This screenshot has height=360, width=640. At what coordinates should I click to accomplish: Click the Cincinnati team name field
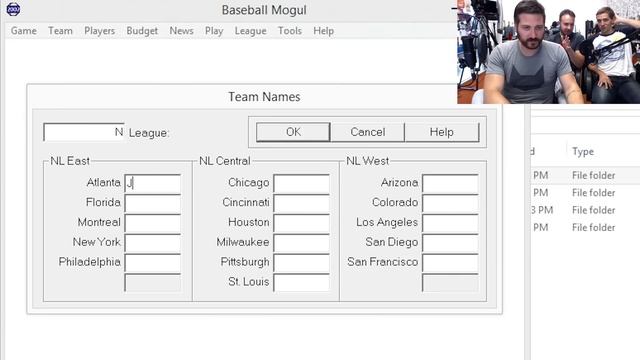pos(302,203)
